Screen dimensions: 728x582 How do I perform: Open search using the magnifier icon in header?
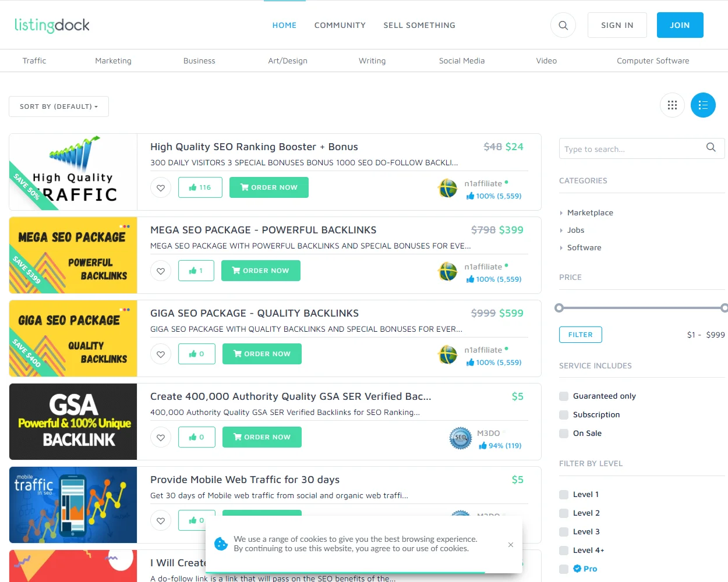pyautogui.click(x=562, y=25)
